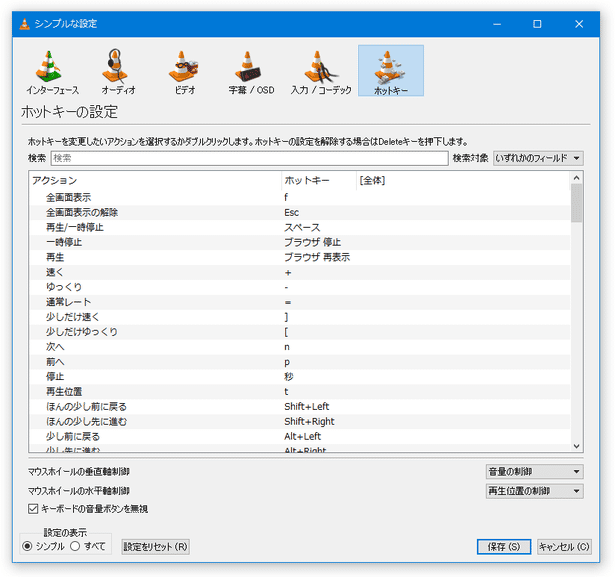Select the すべて radio button
The width and height of the screenshot is (615, 577).
click(75, 546)
